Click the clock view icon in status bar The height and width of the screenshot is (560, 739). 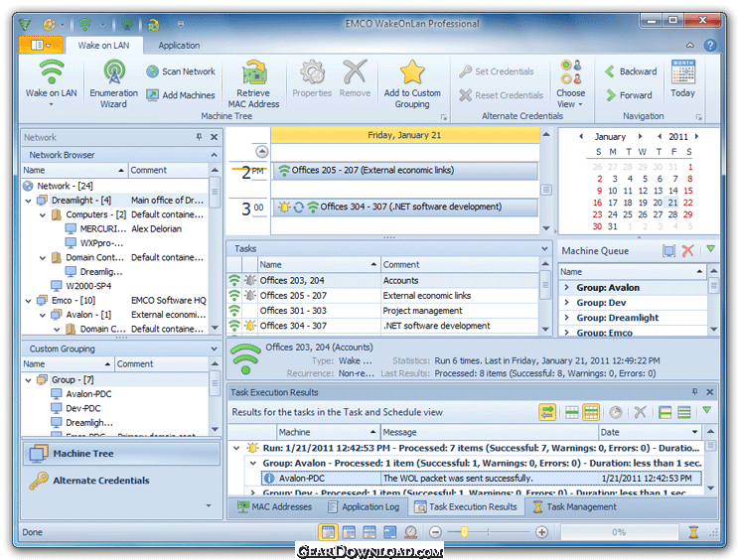coord(411,532)
